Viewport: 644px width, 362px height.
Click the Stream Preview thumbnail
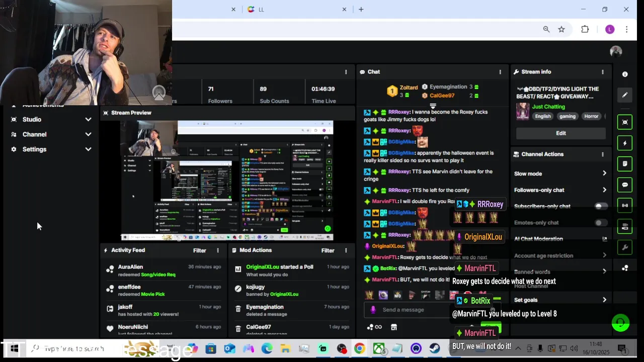click(227, 180)
